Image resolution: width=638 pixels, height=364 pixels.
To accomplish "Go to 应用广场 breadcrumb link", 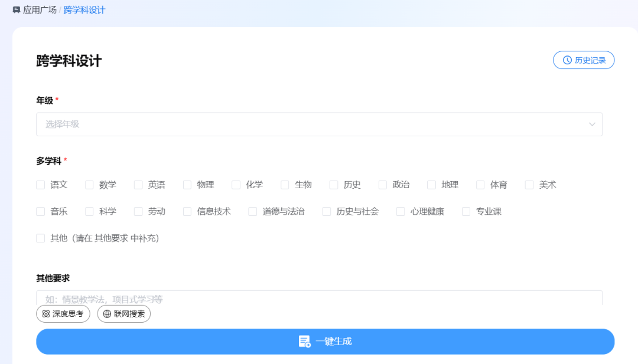I will pyautogui.click(x=40, y=10).
